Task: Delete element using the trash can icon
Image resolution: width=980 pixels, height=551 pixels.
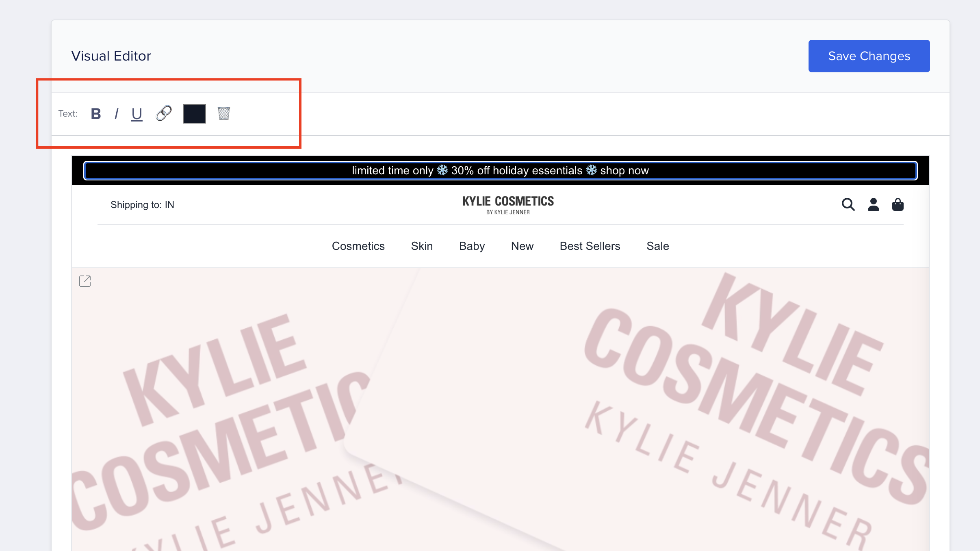Action: coord(224,113)
